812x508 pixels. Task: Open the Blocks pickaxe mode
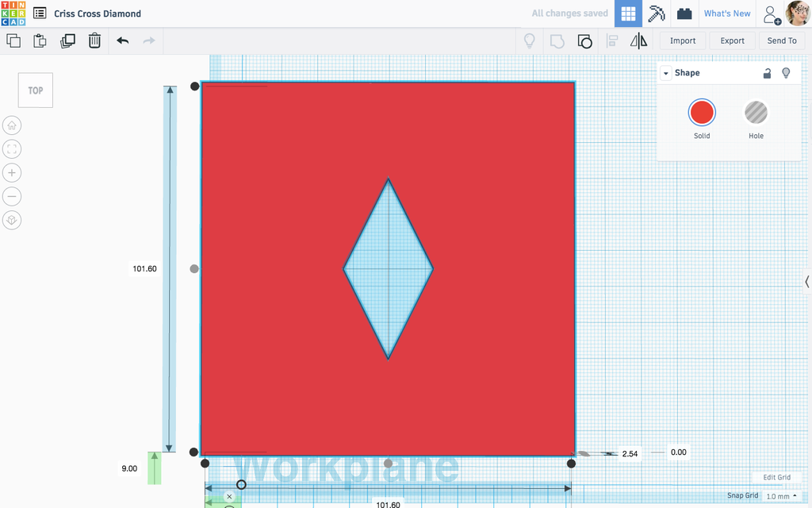pyautogui.click(x=656, y=13)
